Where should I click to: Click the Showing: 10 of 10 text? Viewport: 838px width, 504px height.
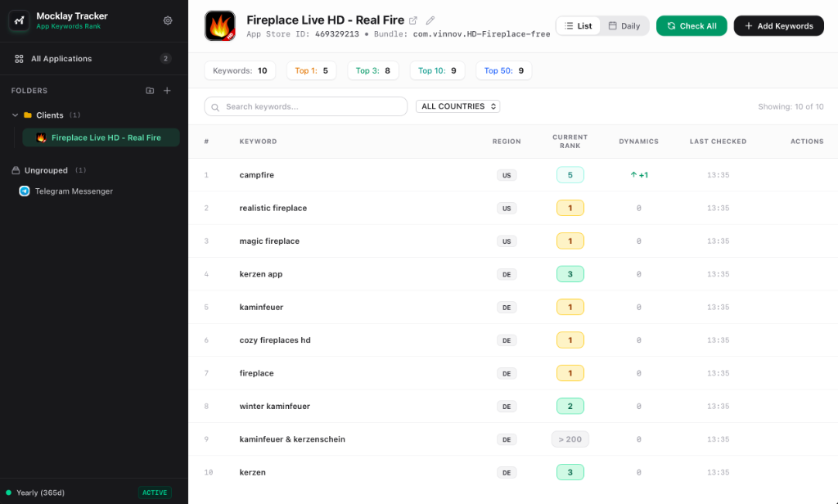pos(791,107)
